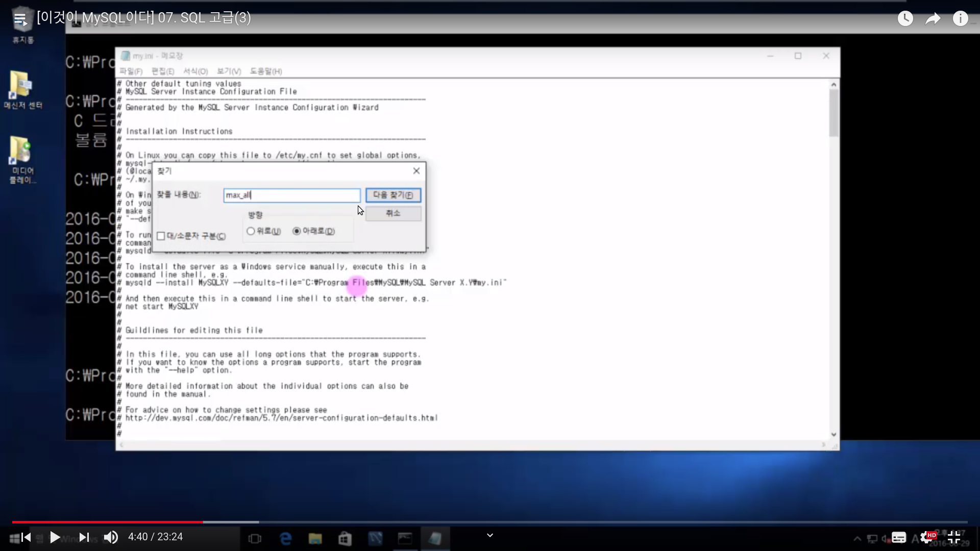Show hidden system tray icons
The height and width of the screenshot is (551, 980).
point(857,539)
